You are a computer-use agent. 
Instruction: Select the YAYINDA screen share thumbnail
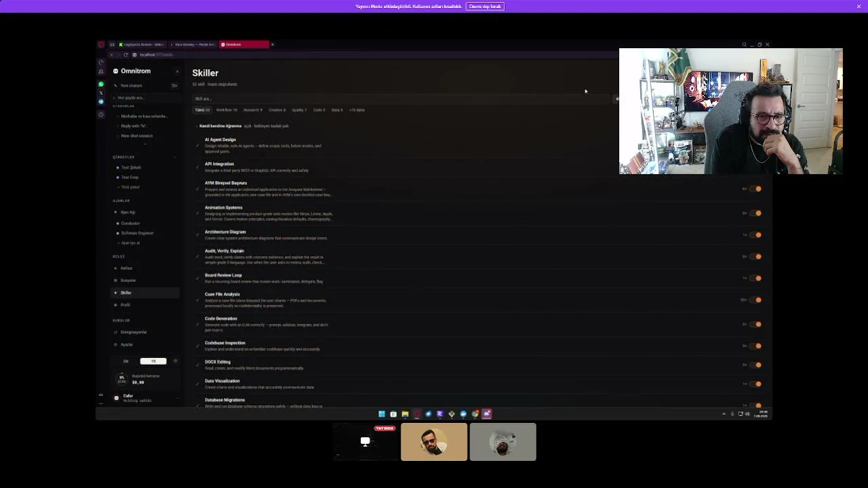click(366, 442)
